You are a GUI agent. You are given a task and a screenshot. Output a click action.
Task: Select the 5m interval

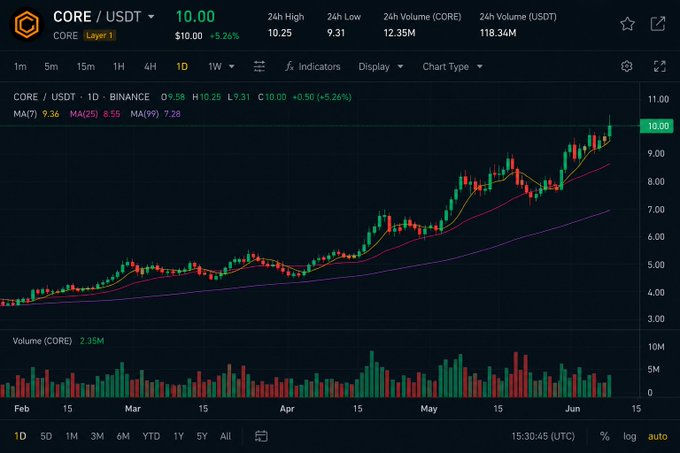click(x=51, y=66)
